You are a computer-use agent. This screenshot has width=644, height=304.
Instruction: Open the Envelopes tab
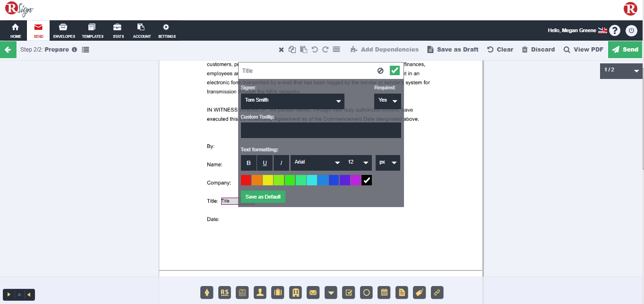pos(64,31)
